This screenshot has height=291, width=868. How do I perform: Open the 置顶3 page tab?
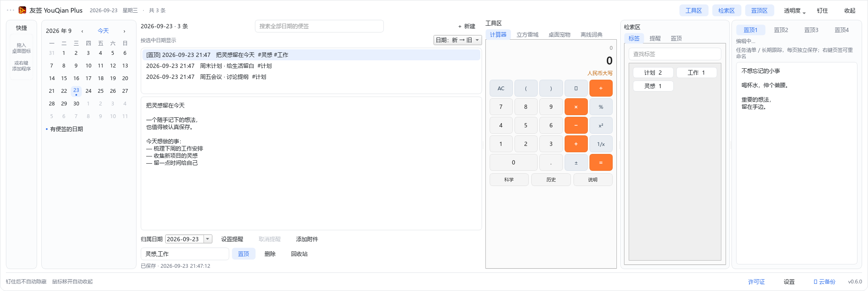[811, 30]
